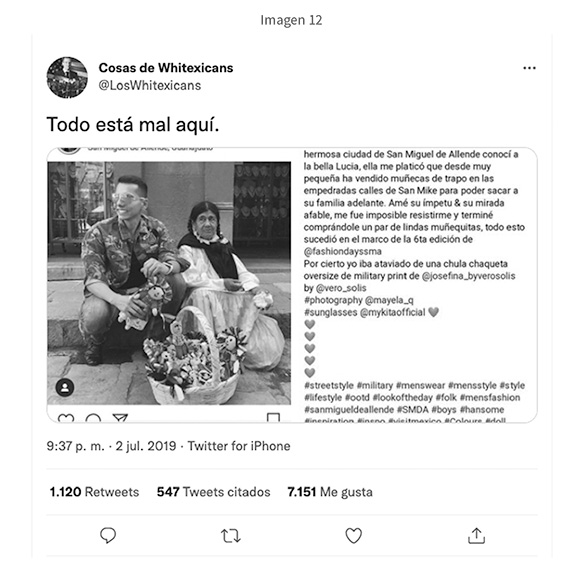
Task: Click the share upload icon
Action: (476, 536)
